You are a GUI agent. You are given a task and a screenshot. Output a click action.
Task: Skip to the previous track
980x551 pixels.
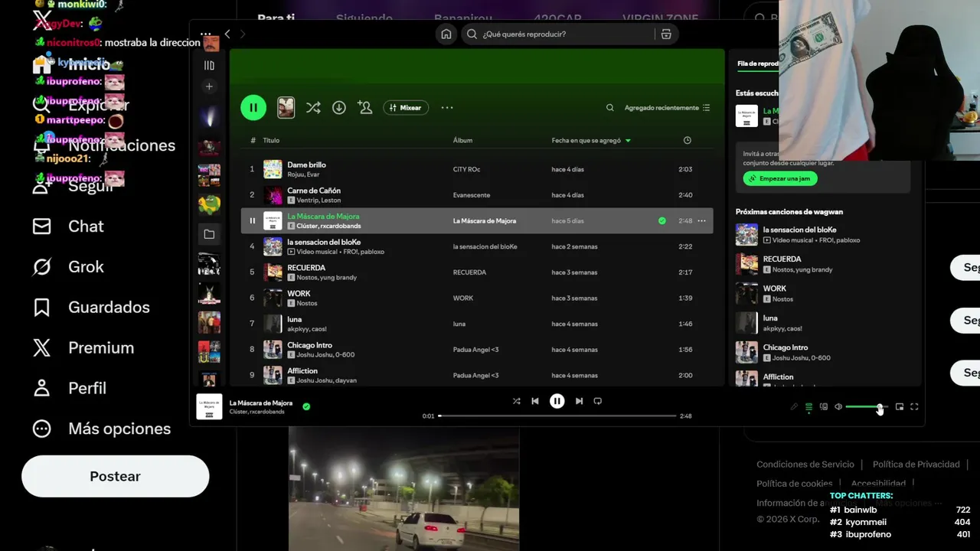pyautogui.click(x=535, y=401)
